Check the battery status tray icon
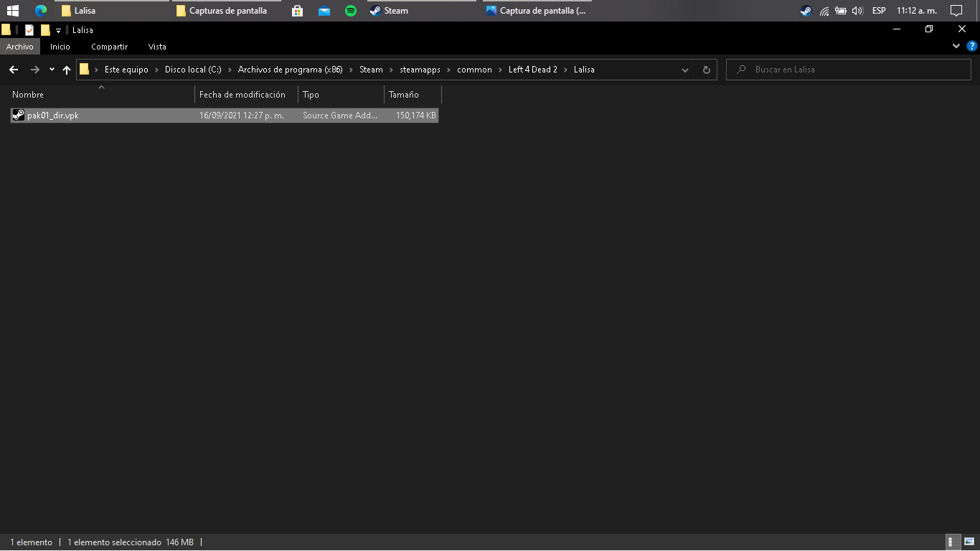 click(841, 11)
